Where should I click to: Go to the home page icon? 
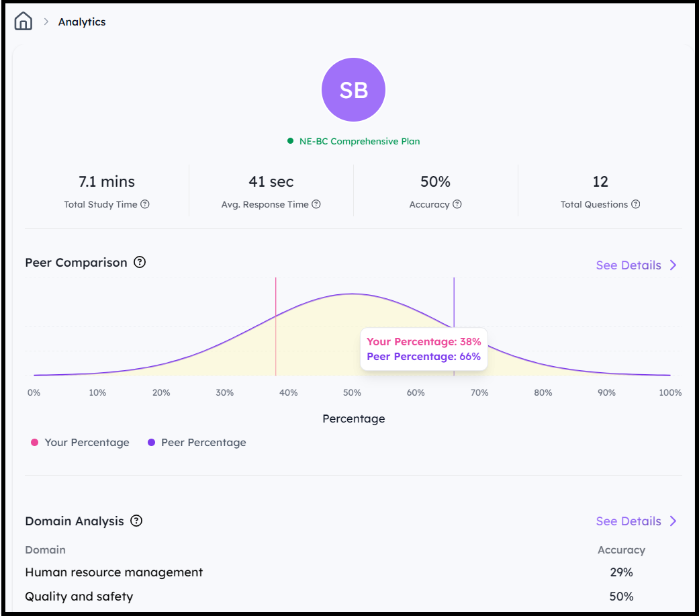coord(24,21)
